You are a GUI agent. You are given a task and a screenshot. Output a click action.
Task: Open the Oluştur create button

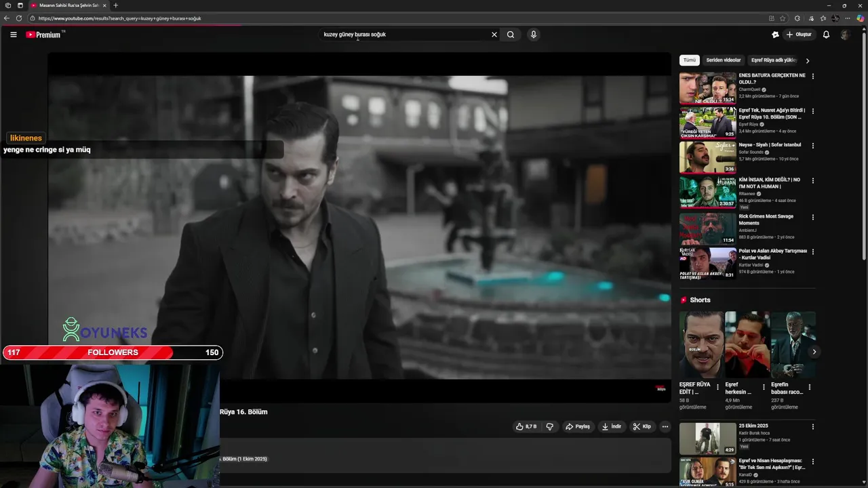tap(799, 35)
